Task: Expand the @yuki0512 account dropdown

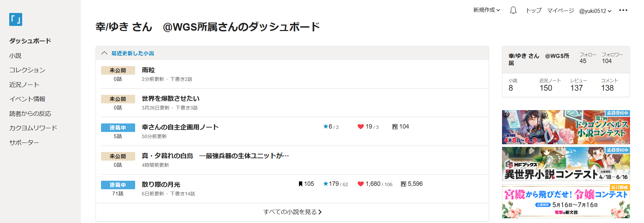Action: (x=595, y=11)
